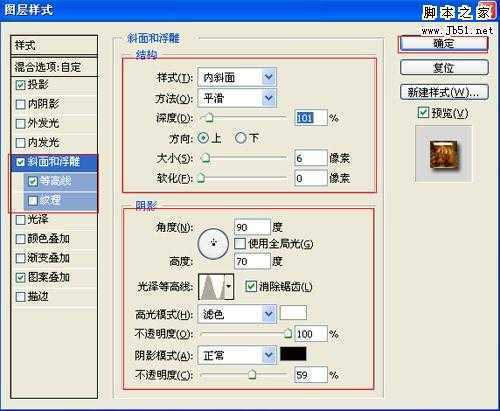Enable the 描边 stroke checkbox
Image resolution: width=500 pixels, height=411 pixels.
click(x=21, y=297)
